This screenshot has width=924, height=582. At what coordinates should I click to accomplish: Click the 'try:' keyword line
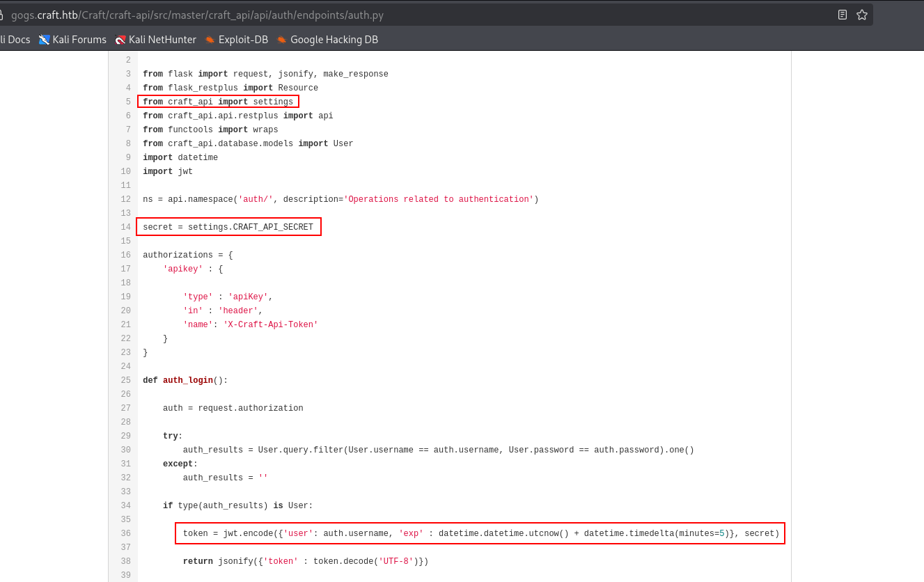click(173, 436)
